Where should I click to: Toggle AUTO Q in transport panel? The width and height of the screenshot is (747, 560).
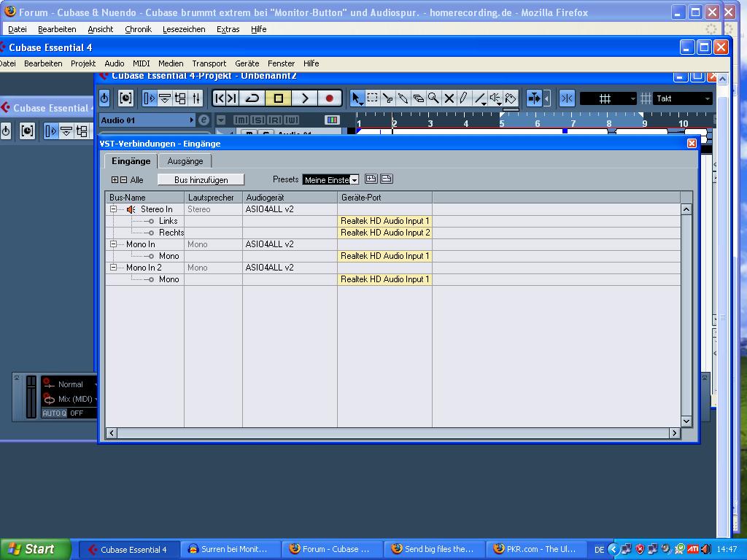(x=54, y=413)
